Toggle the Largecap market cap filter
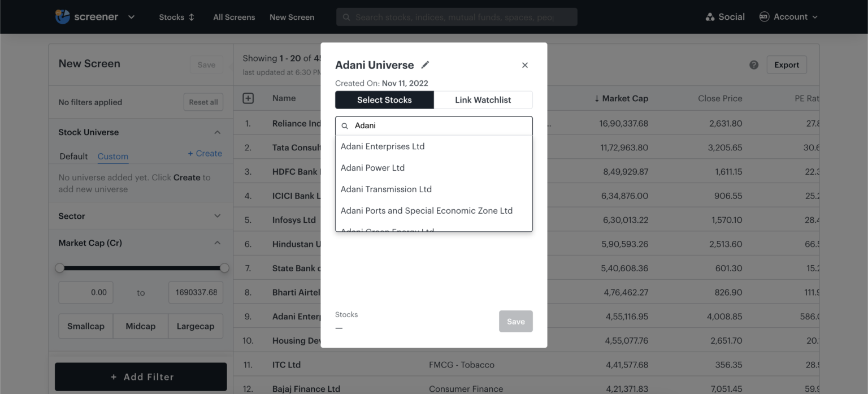 195,326
